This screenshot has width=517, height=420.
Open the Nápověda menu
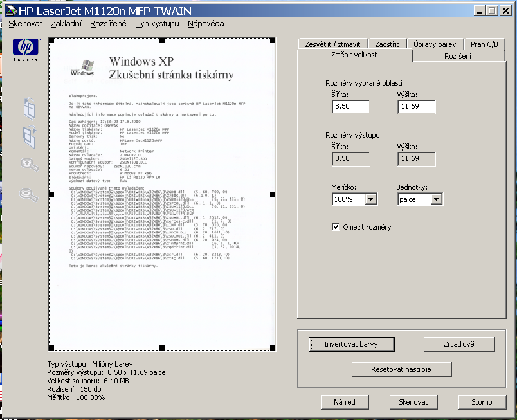[x=206, y=24]
